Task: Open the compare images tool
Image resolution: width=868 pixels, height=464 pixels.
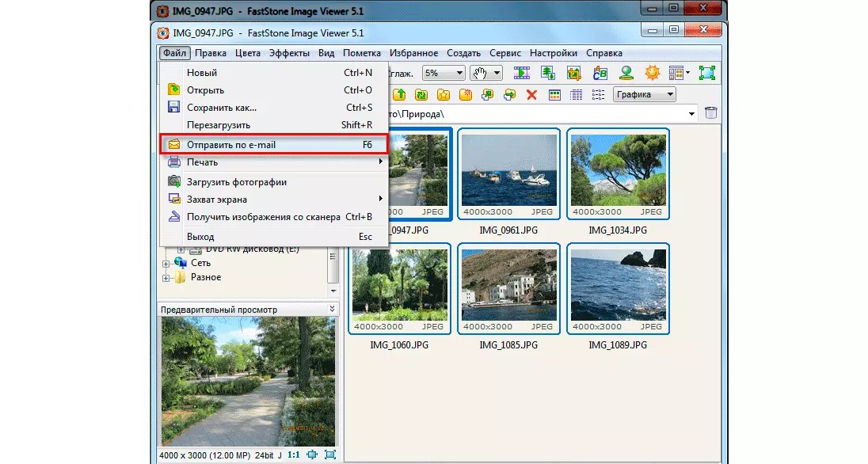Action: (x=547, y=73)
